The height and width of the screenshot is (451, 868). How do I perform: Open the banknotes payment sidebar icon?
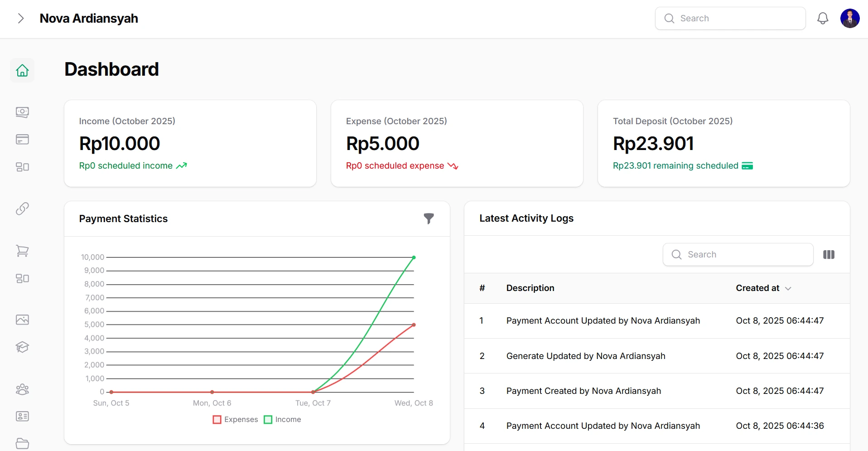pos(22,112)
